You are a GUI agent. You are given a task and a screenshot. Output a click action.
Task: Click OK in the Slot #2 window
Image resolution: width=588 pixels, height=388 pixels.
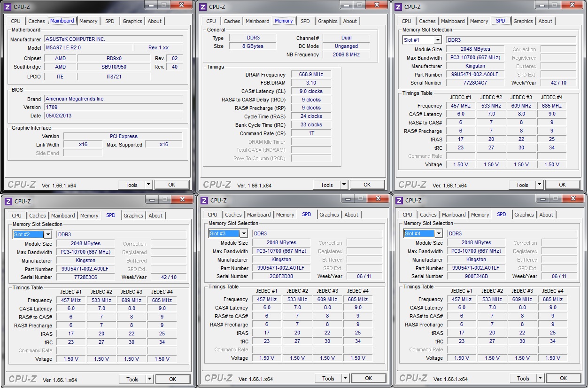click(x=173, y=379)
